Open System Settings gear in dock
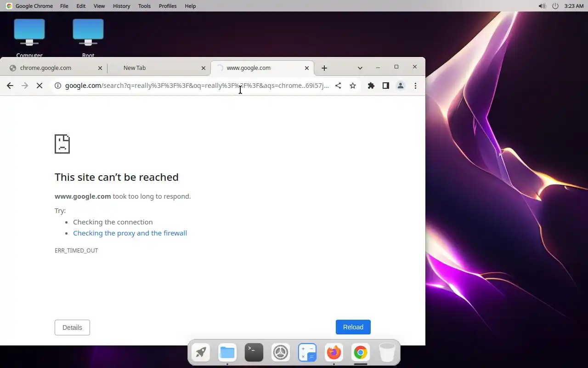 [281, 353]
